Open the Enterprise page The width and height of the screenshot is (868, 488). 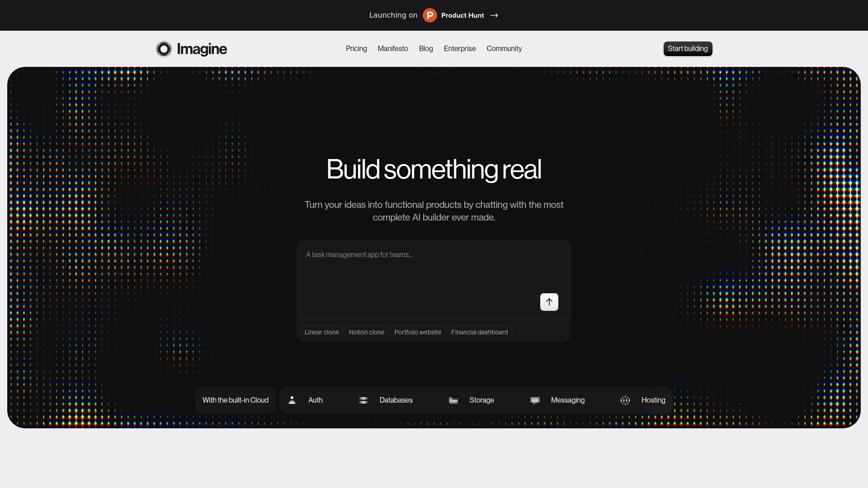pos(460,49)
